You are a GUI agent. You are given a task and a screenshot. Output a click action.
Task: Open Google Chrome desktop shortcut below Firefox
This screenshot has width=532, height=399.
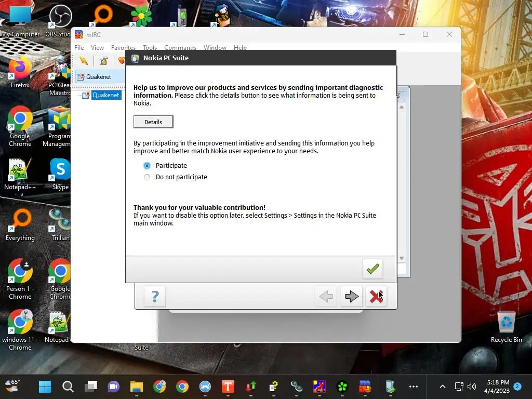pos(20,127)
